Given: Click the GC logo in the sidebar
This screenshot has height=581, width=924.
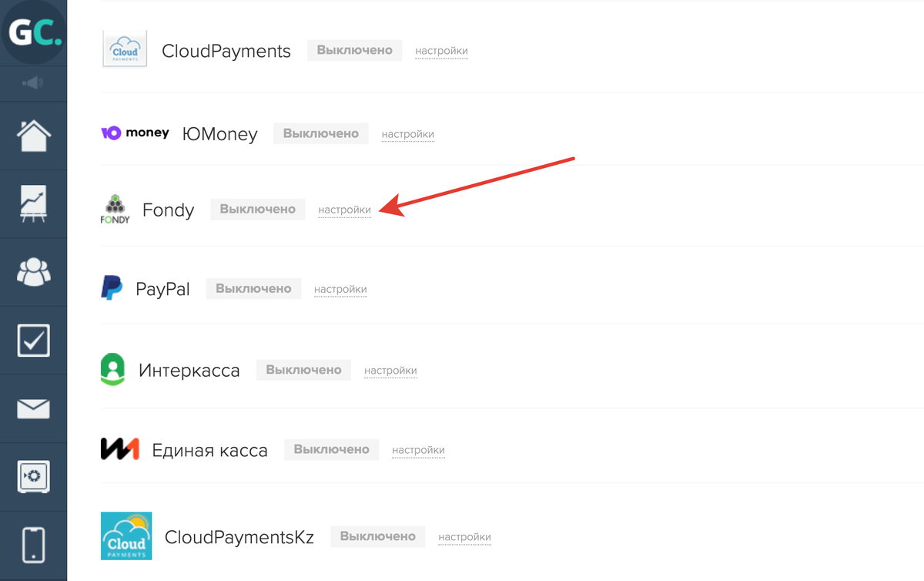Looking at the screenshot, I should tap(34, 31).
